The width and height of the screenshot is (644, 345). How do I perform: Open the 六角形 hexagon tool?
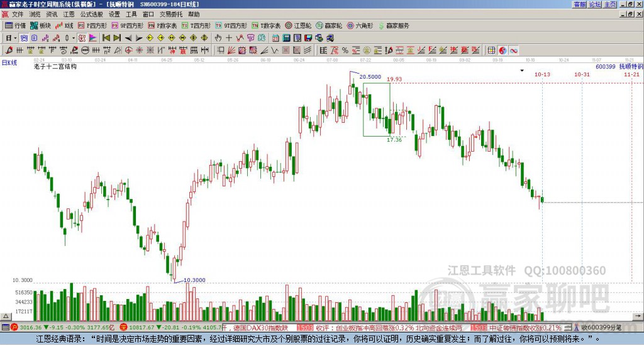coord(360,26)
